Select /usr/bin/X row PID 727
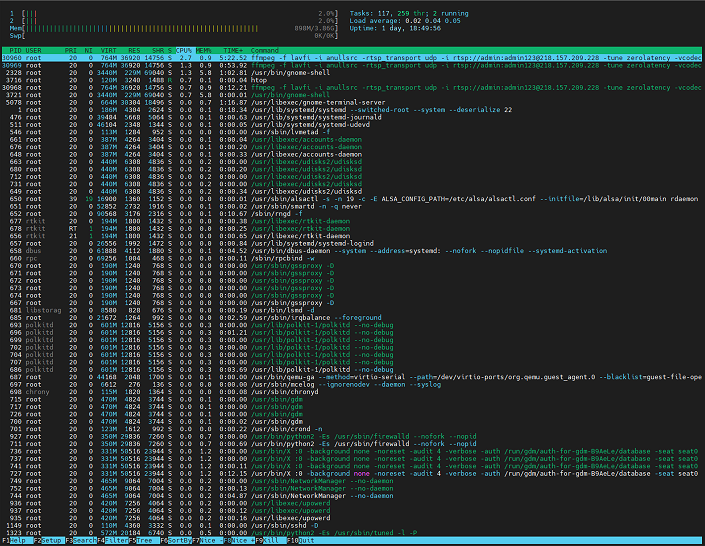Screen dimensions: 705x546 352,473
